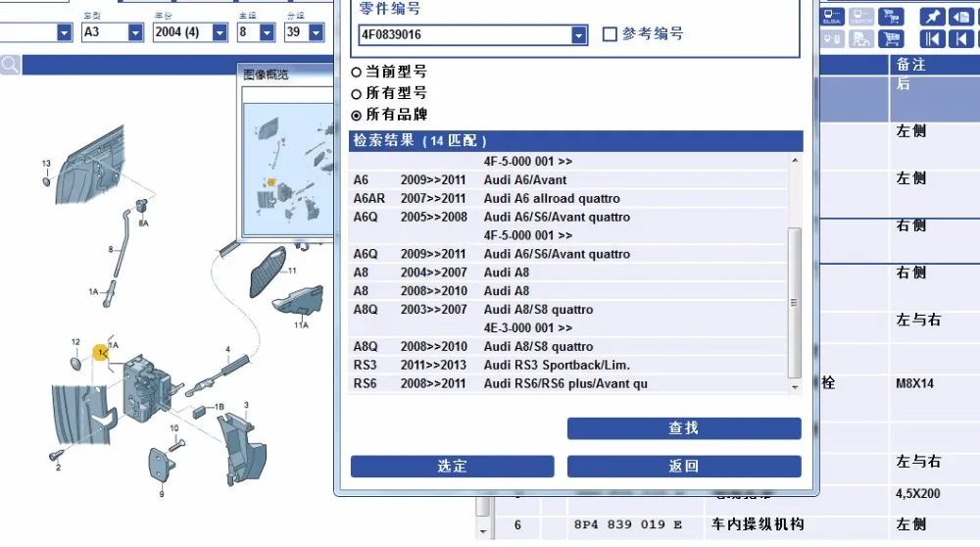Viewport: 980px width, 547px height.
Task: Select callout 12 near the plug
Action: tap(75, 342)
